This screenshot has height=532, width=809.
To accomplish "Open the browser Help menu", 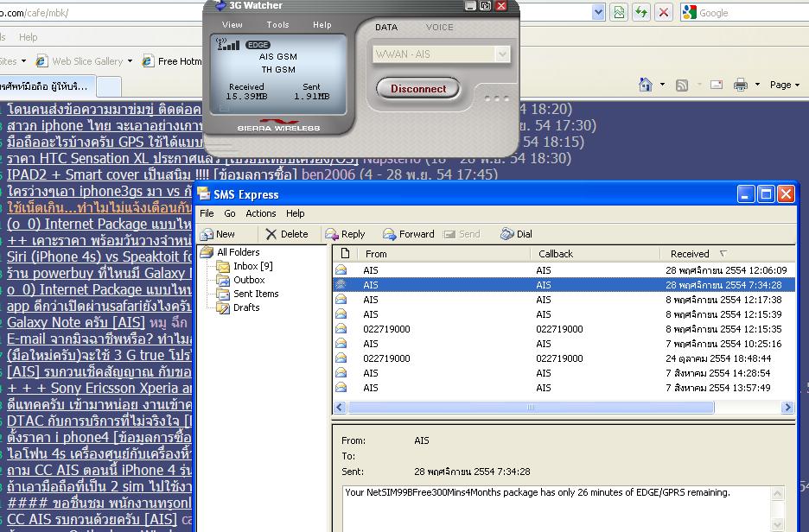I will (x=29, y=37).
